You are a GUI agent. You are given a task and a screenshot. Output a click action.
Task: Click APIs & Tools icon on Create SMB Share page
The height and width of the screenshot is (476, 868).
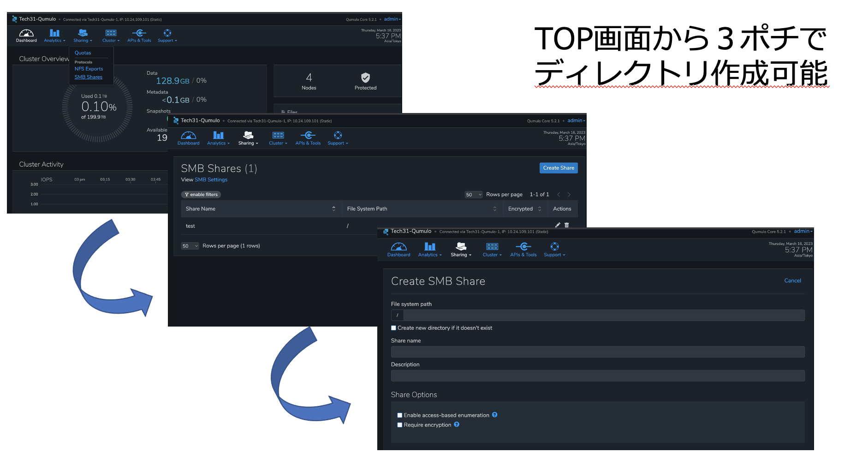pos(523,247)
